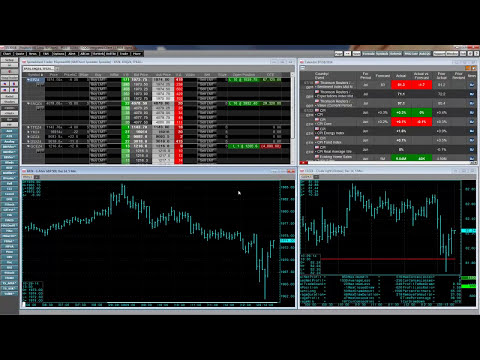480x360 pixels.
Task: Open the news icon for first Thomson Reuters row
Action: pos(472,85)
